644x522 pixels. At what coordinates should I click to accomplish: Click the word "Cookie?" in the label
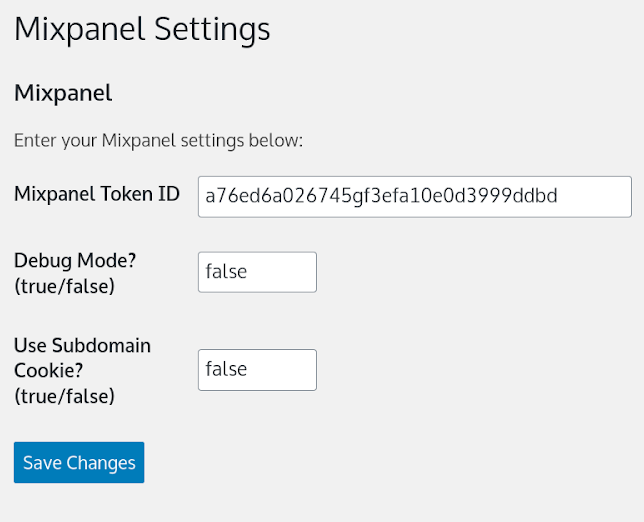pos(48,371)
